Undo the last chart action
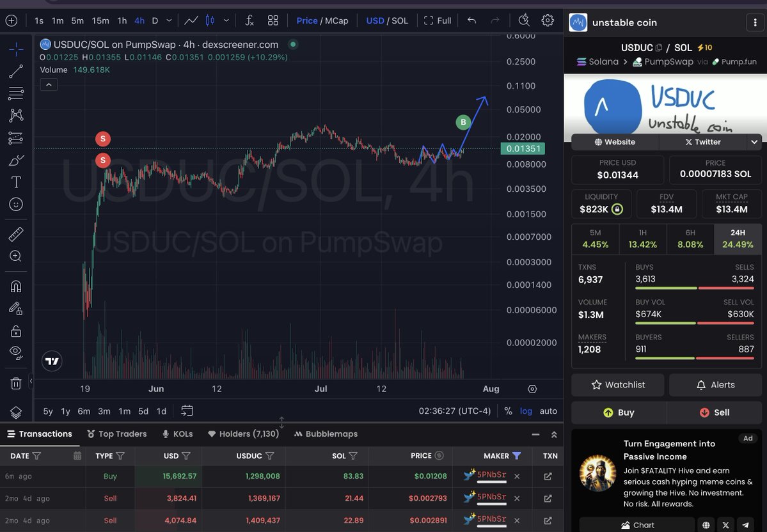 [x=471, y=20]
